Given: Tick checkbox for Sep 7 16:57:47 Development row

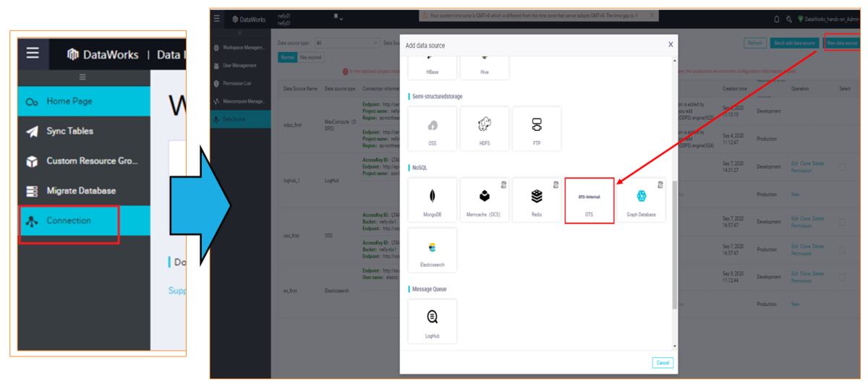Looking at the screenshot, I should 843,221.
